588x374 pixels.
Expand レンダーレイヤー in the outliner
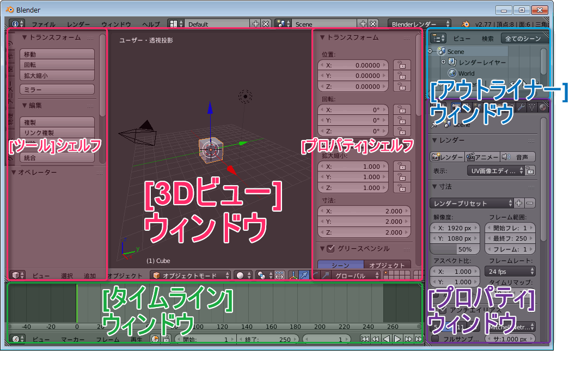[443, 62]
